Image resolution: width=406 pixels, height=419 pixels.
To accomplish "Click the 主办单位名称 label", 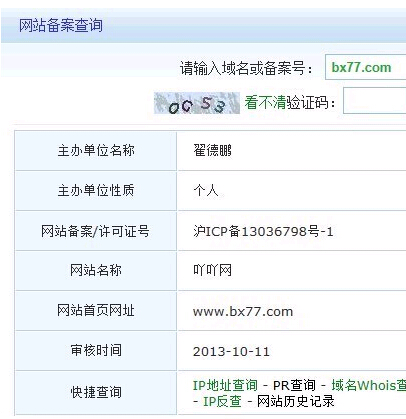I will (96, 151).
